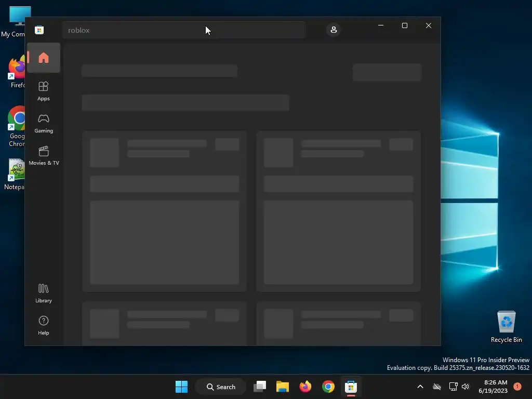Screen dimensions: 532x399
Task: Open File Explorer from the taskbar
Action: [282, 387]
